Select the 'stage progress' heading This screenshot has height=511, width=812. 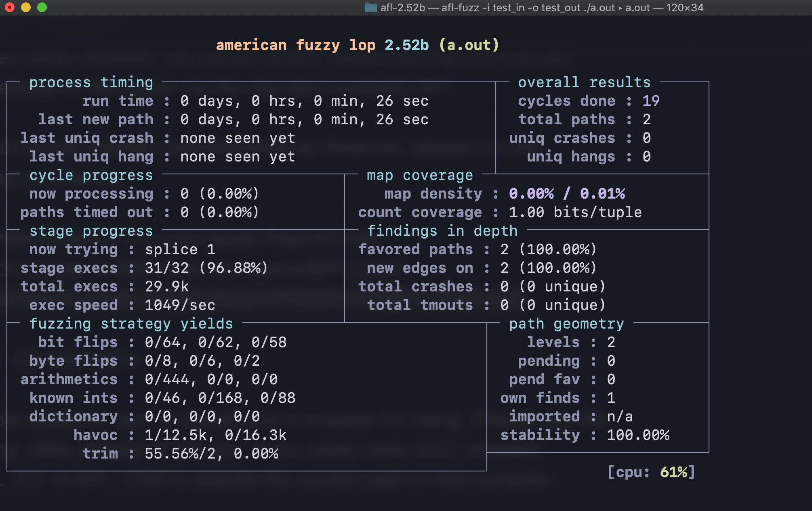pyautogui.click(x=91, y=231)
